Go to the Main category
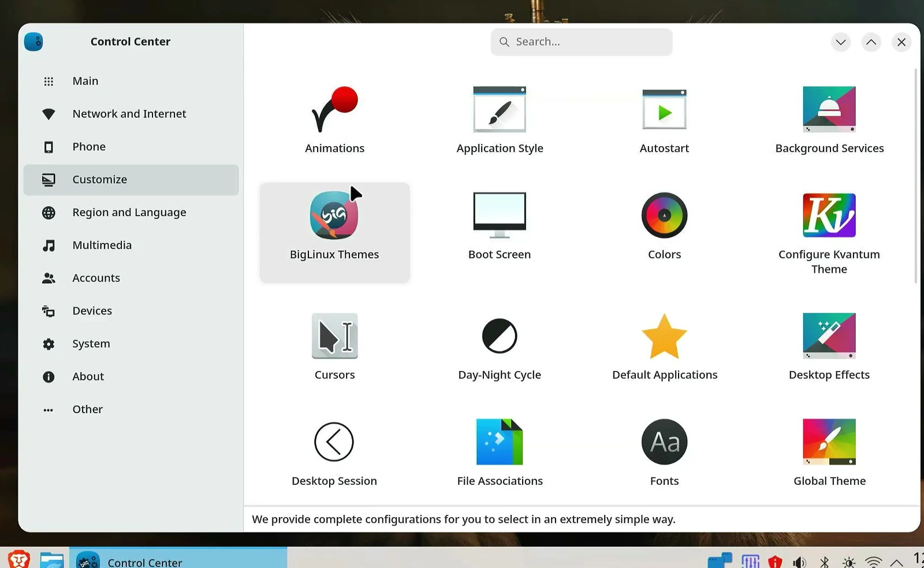 tap(131, 81)
